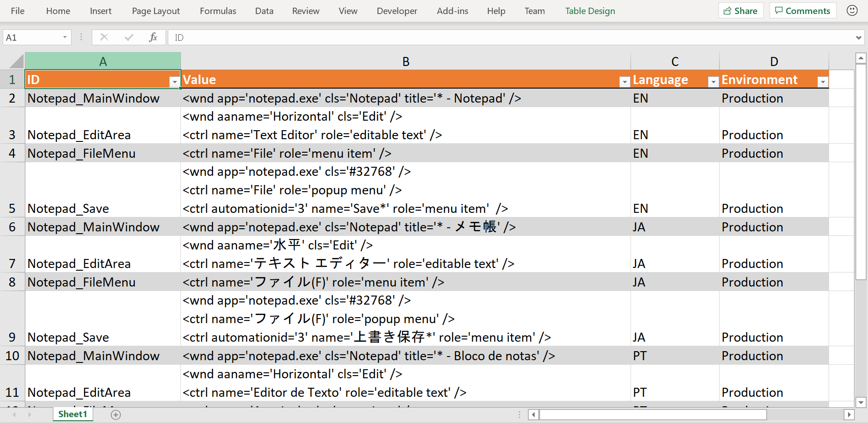Click the EN language cell in row 4
Image resolution: width=868 pixels, height=423 pixels.
[x=675, y=153]
